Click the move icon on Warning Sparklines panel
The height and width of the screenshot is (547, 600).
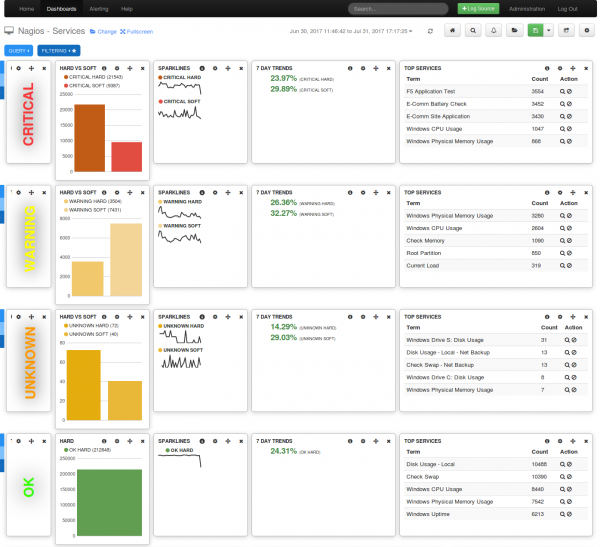[x=226, y=190]
